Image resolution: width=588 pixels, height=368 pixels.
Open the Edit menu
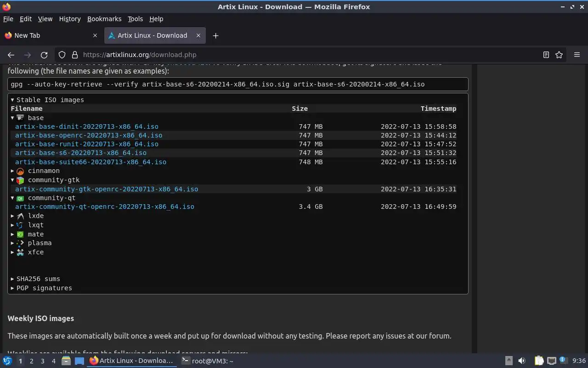26,19
